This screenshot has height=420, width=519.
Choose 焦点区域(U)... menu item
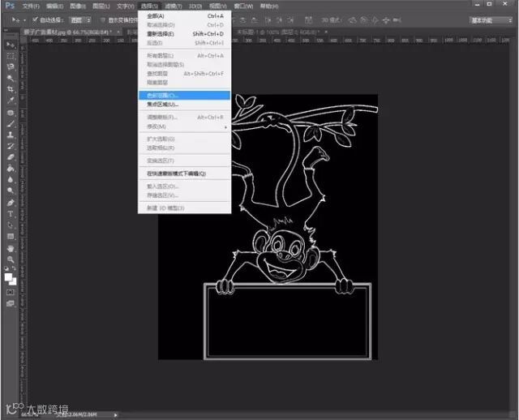point(184,105)
